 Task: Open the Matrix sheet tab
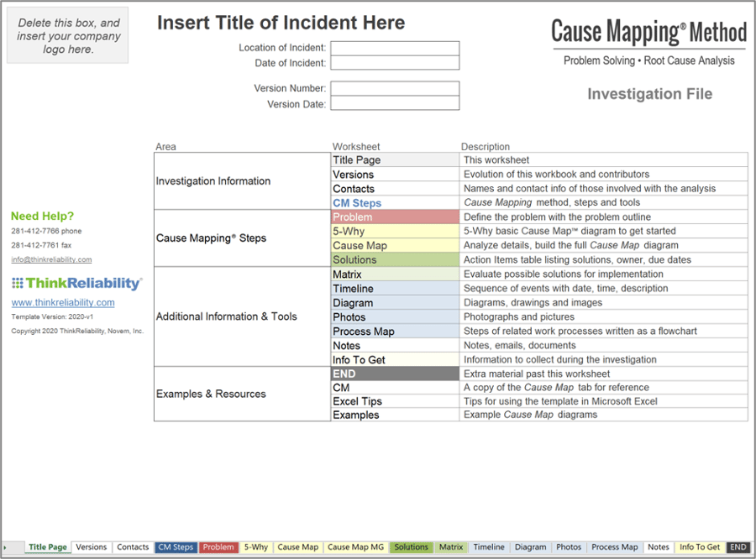pos(451,546)
